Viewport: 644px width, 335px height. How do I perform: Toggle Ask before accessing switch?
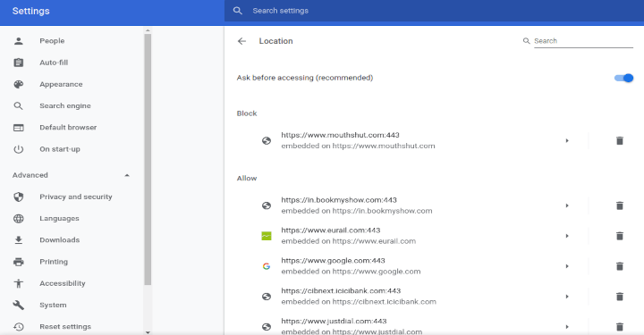pyautogui.click(x=623, y=78)
